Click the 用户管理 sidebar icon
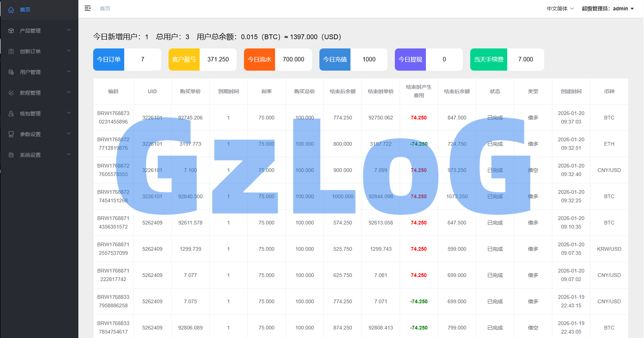This screenshot has height=338, width=644. [11, 72]
